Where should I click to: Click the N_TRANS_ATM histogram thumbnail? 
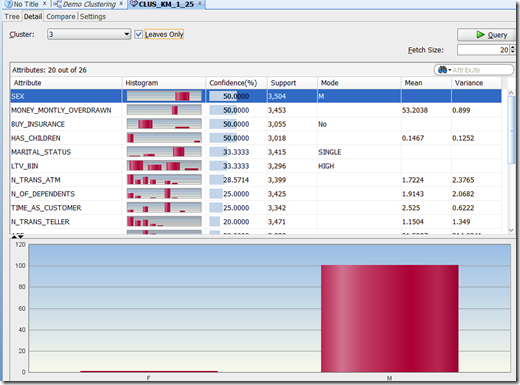[164, 180]
